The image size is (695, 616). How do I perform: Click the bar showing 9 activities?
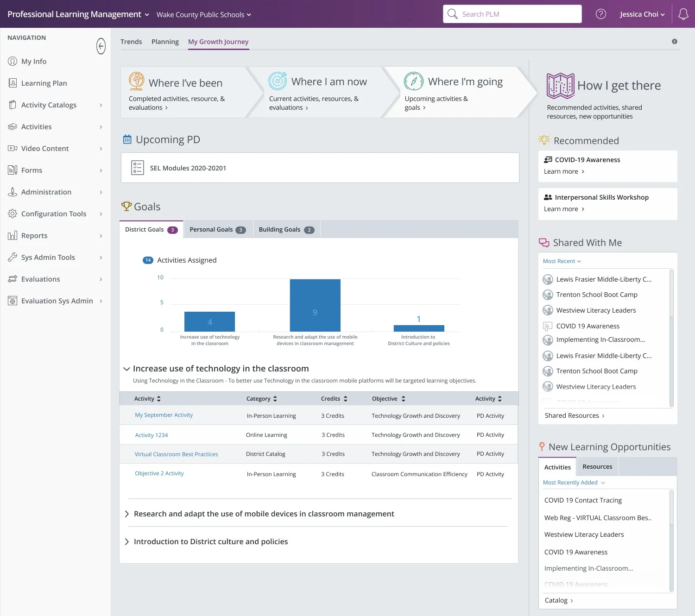point(315,305)
